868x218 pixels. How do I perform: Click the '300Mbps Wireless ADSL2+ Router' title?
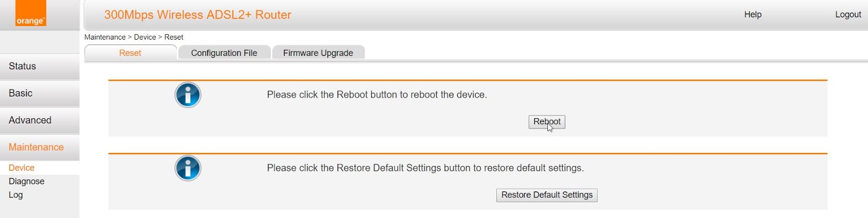(x=197, y=15)
